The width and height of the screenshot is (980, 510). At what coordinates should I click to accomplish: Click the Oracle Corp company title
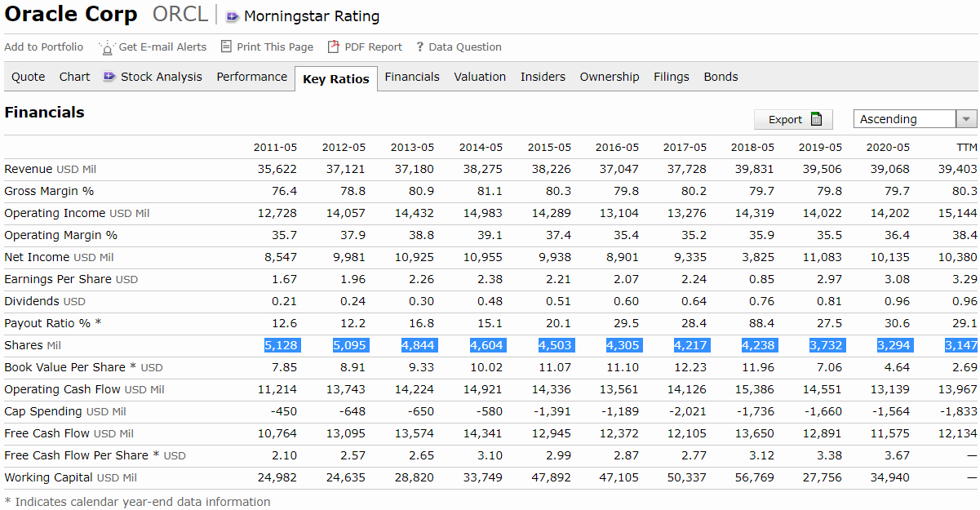coord(73,15)
